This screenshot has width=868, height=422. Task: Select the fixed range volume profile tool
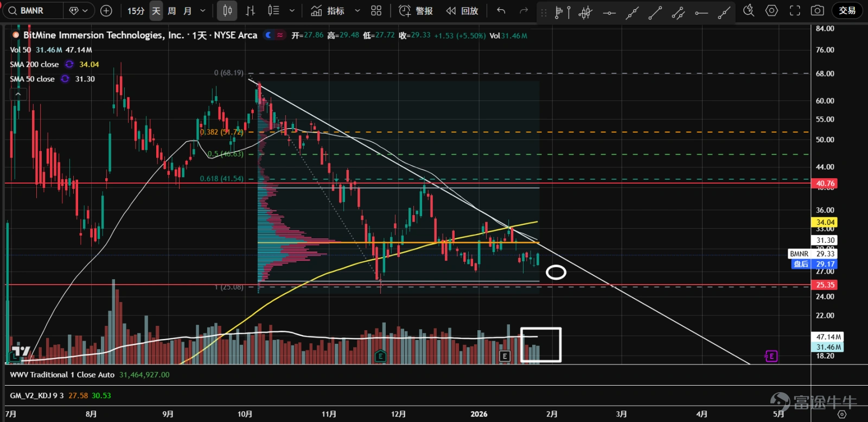tap(563, 12)
